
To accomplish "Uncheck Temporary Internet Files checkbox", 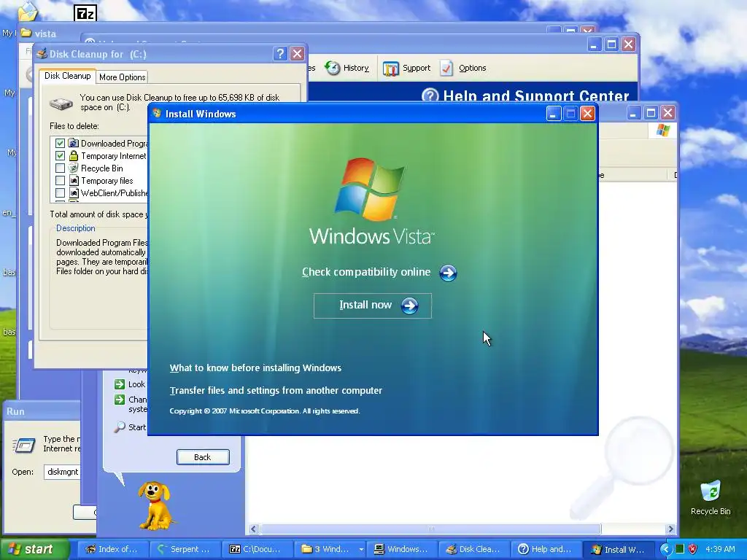I will click(x=60, y=156).
